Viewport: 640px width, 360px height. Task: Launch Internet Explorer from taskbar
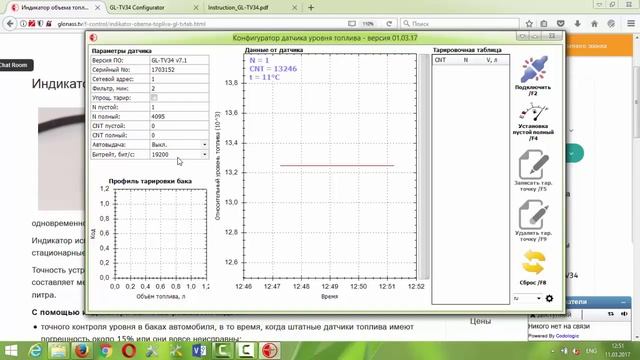click(x=35, y=351)
